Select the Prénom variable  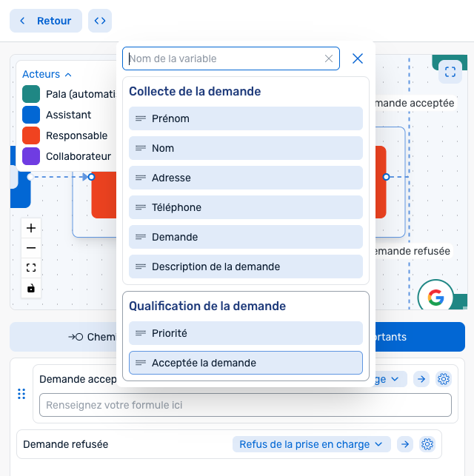(245, 118)
